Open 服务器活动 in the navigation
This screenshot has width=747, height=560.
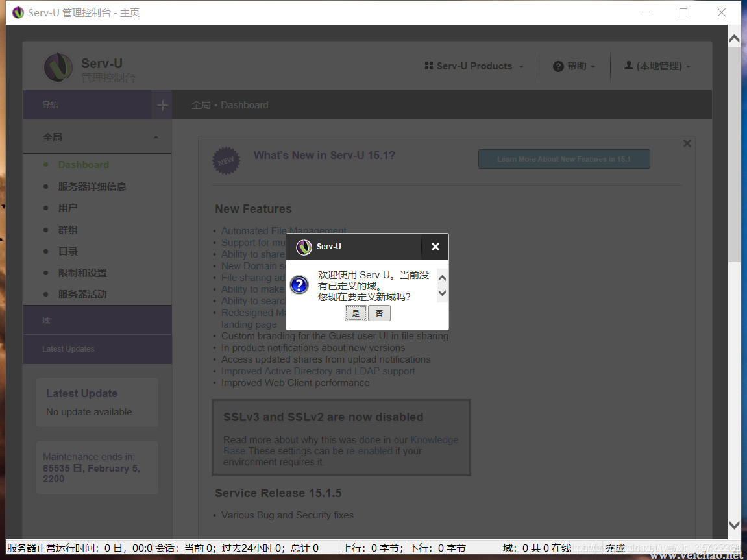click(82, 295)
